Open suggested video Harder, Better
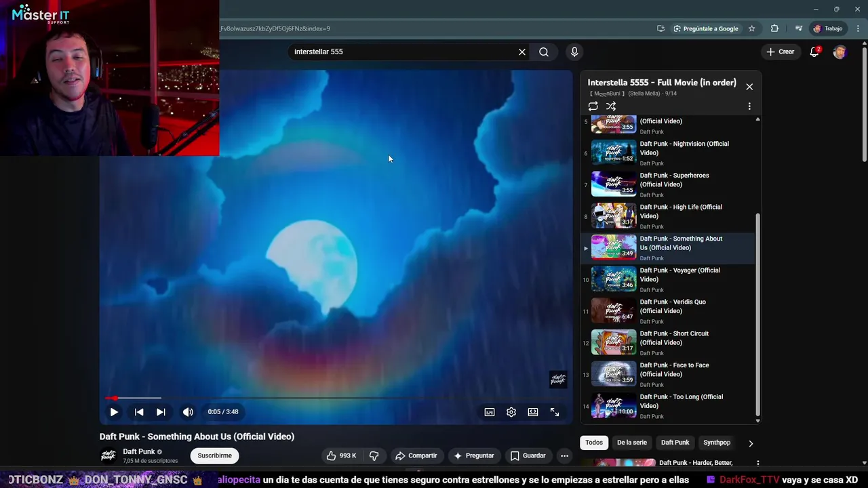This screenshot has height=488, width=868. tap(696, 463)
